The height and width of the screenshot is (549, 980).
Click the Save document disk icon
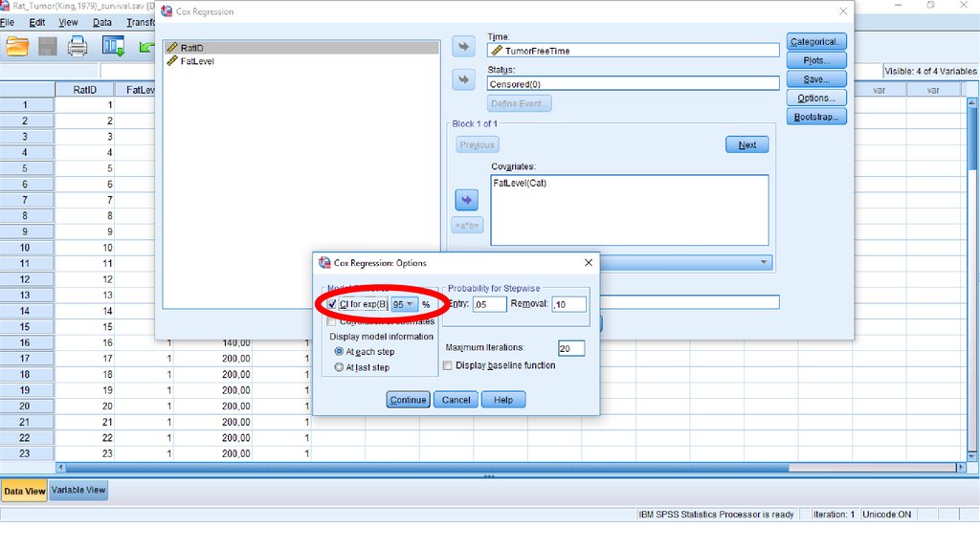click(48, 47)
